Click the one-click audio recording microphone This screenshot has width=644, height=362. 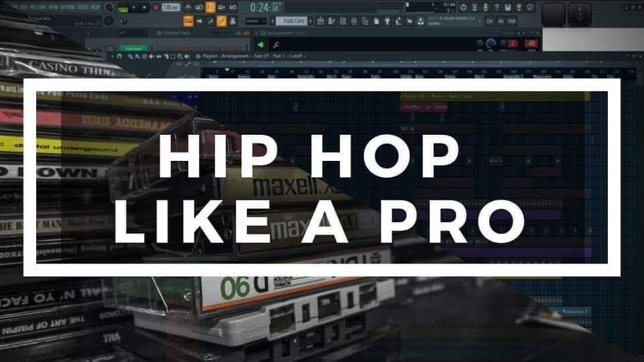(x=486, y=7)
